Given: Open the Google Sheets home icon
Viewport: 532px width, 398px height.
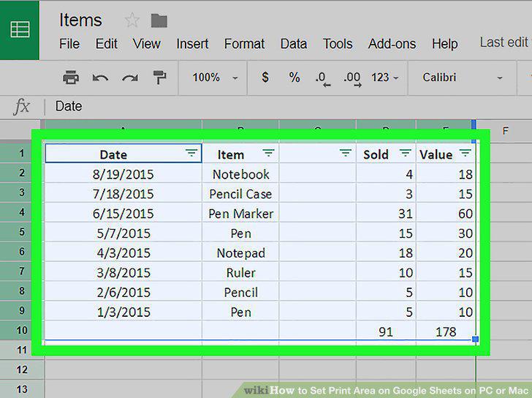Looking at the screenshot, I should tap(20, 29).
